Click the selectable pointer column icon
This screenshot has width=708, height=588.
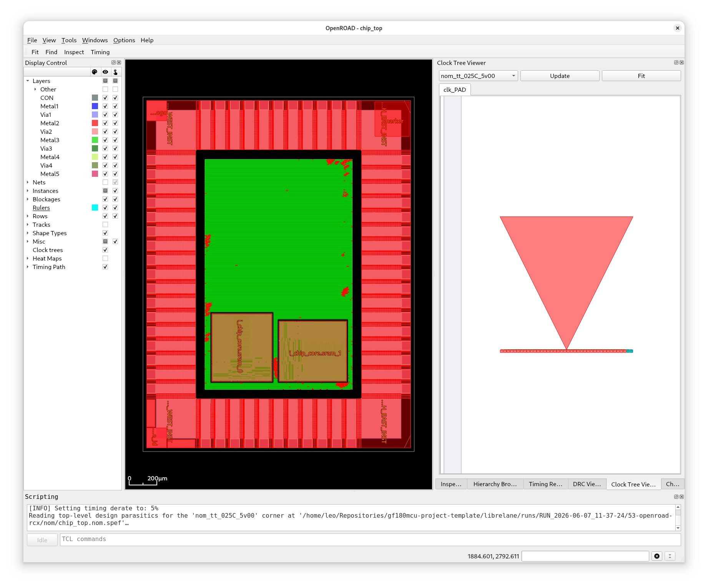point(115,72)
